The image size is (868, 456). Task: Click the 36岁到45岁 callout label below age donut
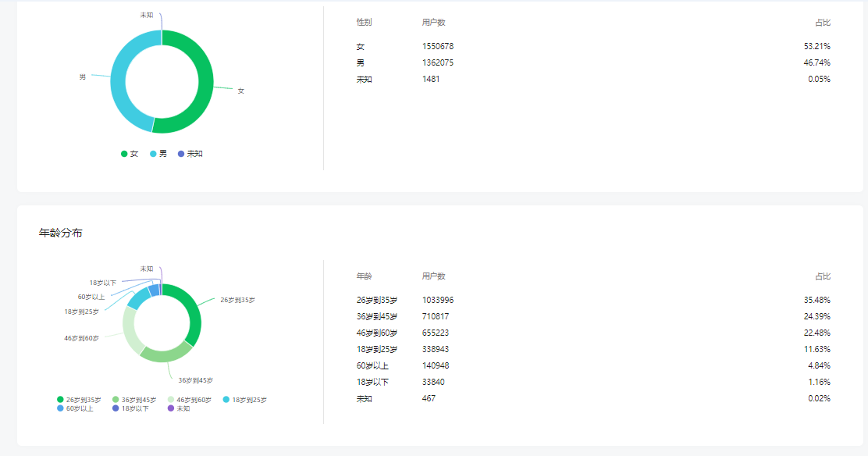[x=195, y=380]
